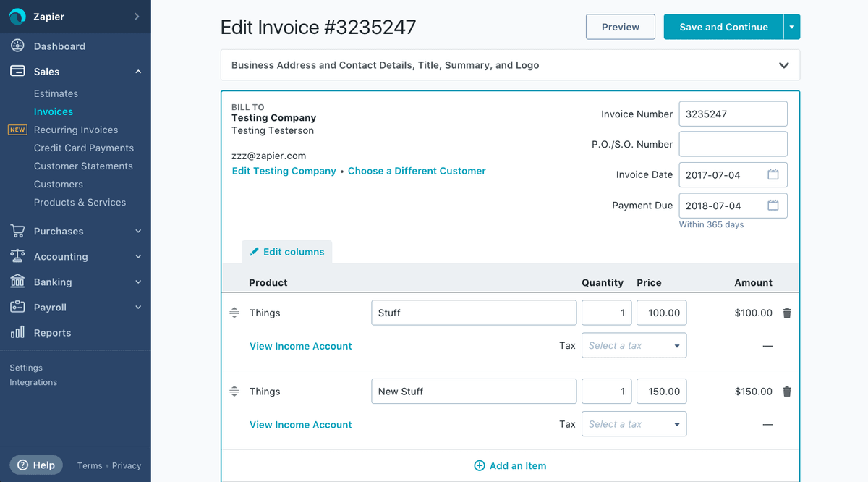Click the Help button
The width and height of the screenshot is (868, 482).
pos(36,465)
